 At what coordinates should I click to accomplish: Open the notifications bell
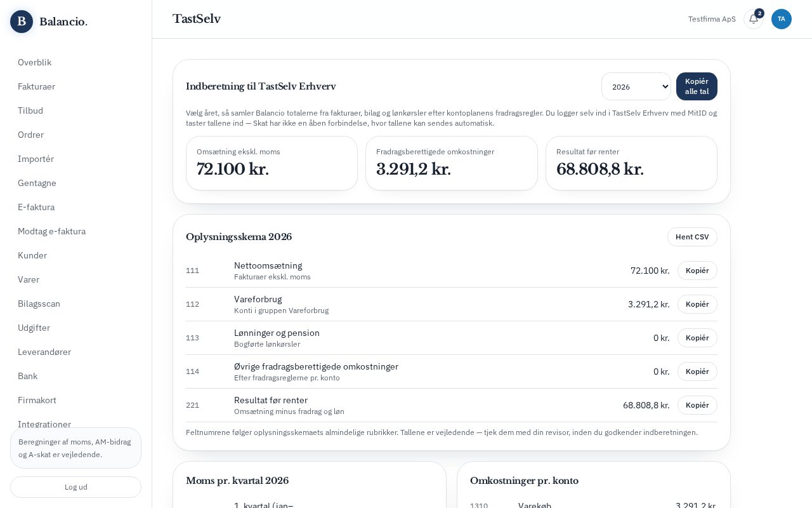click(x=754, y=19)
